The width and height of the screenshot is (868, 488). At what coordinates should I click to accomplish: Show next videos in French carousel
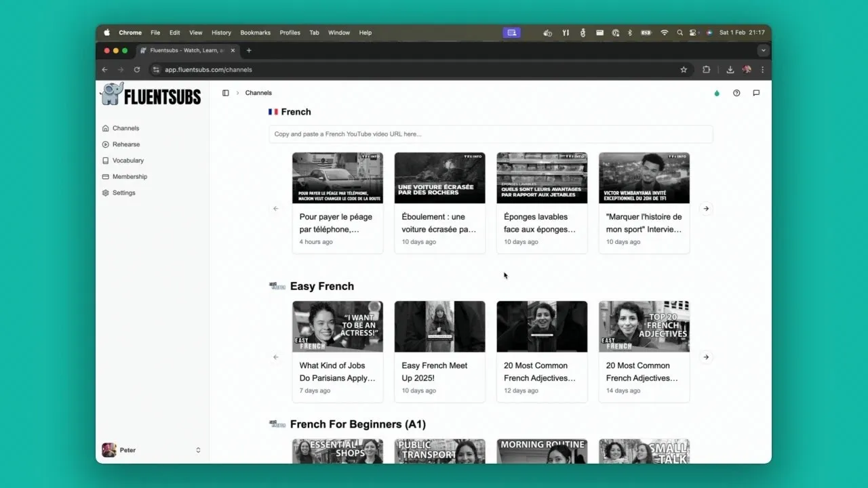coord(706,209)
